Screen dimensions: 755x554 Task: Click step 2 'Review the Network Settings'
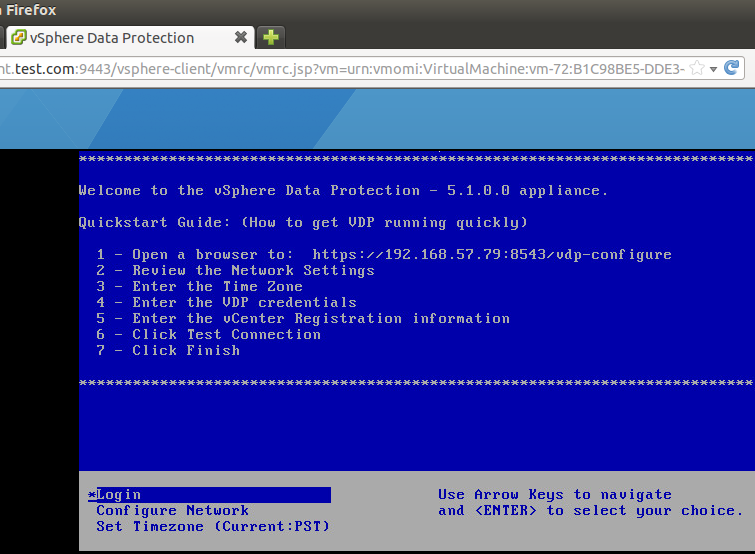point(235,271)
